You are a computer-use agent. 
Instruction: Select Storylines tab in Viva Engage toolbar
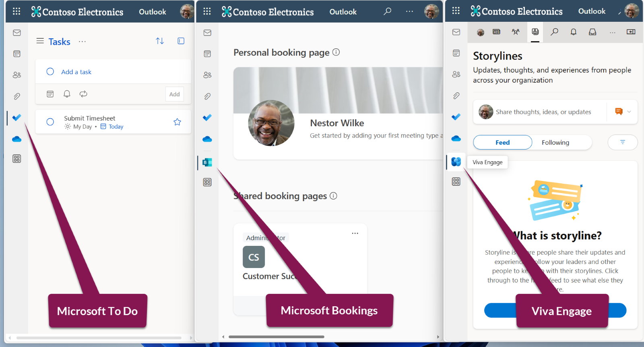click(x=535, y=31)
